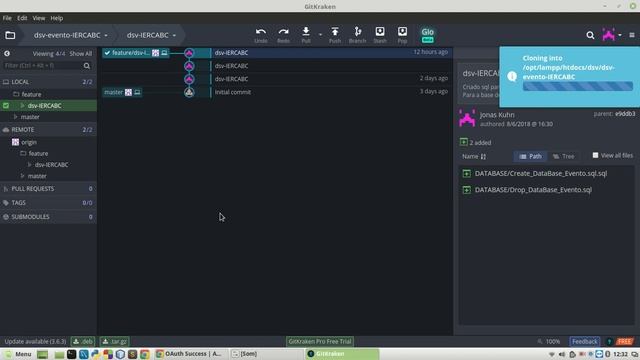Click the info icon in cloning notification
The height and width of the screenshot is (360, 640).
tap(512, 76)
